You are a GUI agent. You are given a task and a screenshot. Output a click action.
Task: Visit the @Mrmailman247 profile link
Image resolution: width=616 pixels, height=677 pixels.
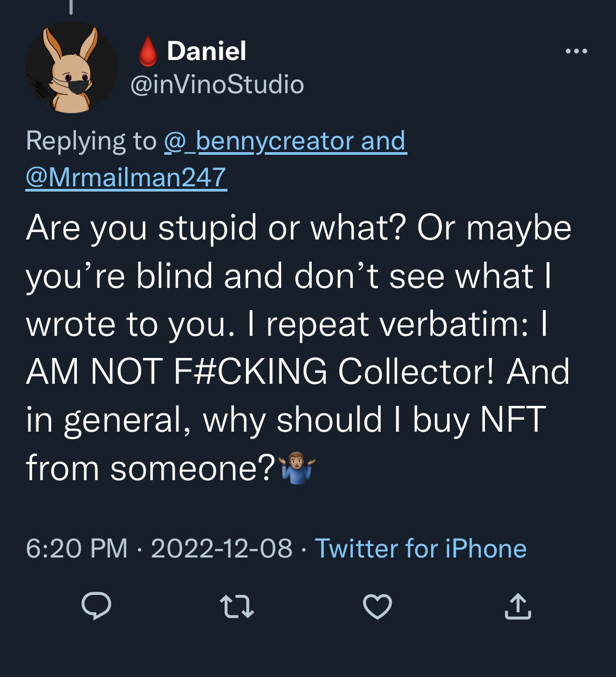[x=126, y=177]
